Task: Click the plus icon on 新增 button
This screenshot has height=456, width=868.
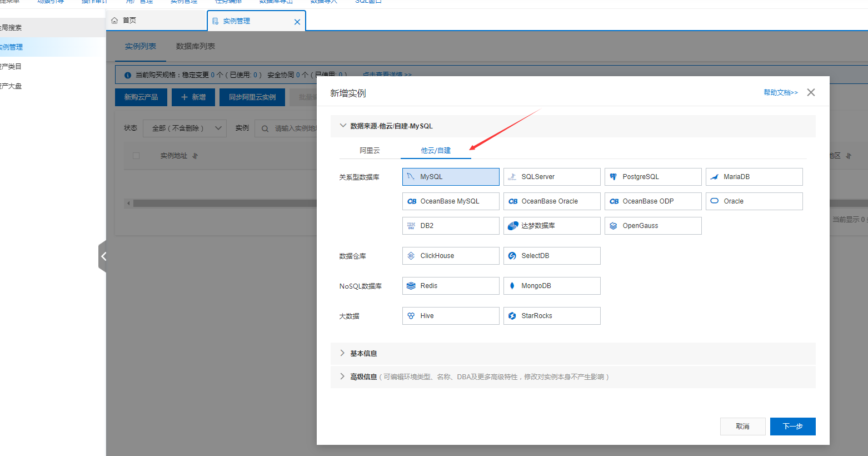Action: coord(184,97)
